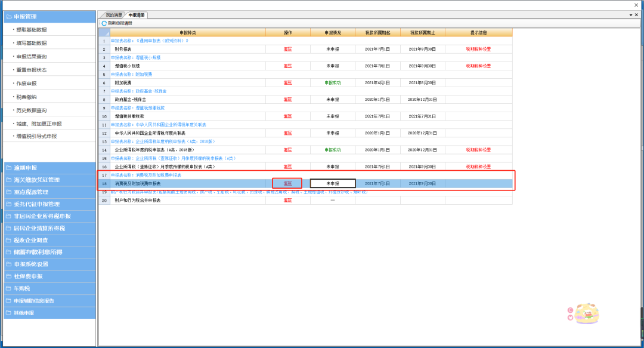This screenshot has height=348, width=644.
Task: Expand the 重点税源管理 section
Action: 49,192
